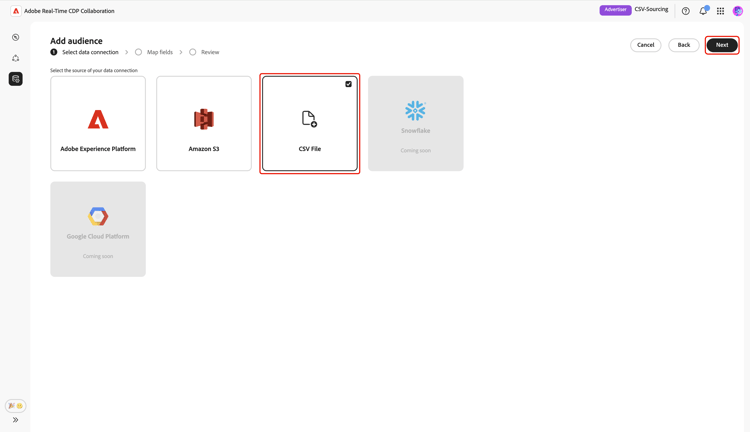Uncheck the CSV File card checkbox
The width and height of the screenshot is (750, 432).
tap(348, 84)
